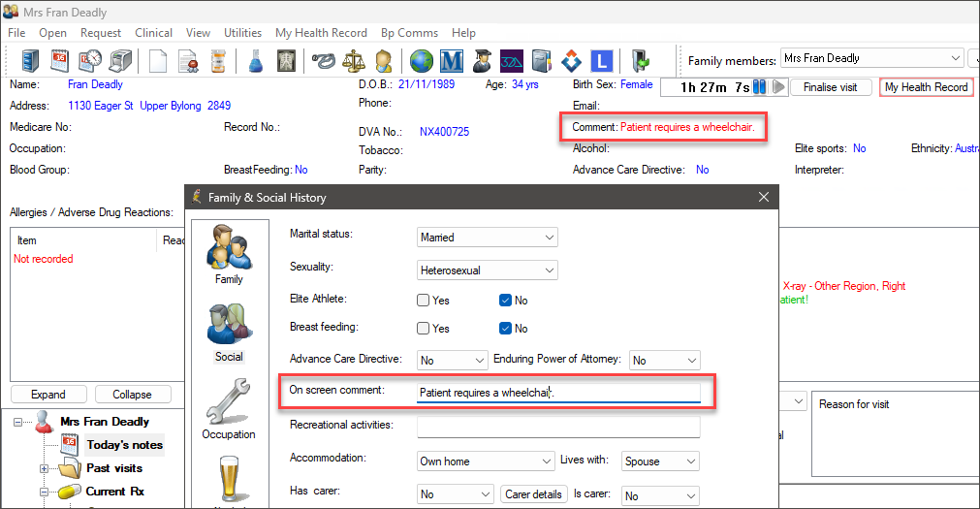Tick Breast feeding Yes checkbox

[424, 329]
